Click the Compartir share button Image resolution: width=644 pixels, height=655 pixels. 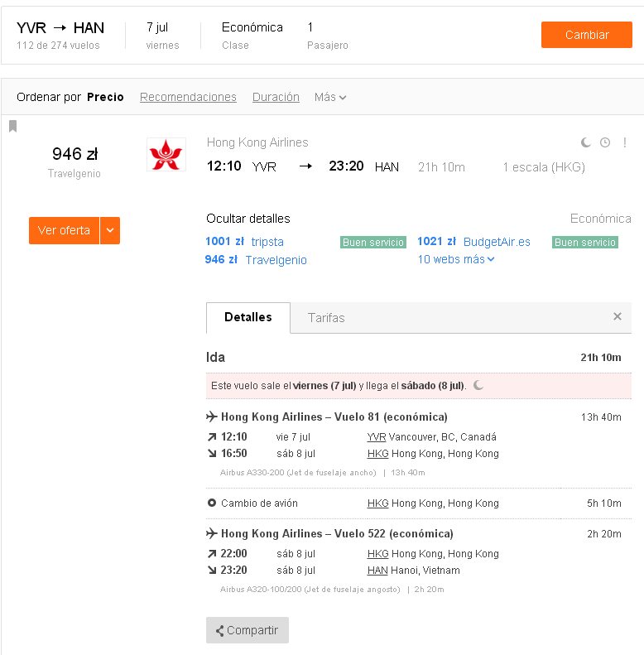point(248,630)
